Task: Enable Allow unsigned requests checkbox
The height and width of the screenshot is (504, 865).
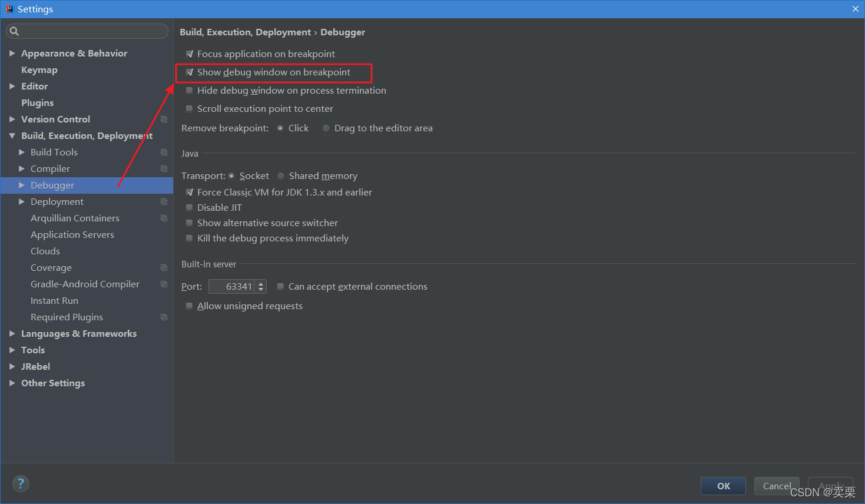Action: coord(190,306)
